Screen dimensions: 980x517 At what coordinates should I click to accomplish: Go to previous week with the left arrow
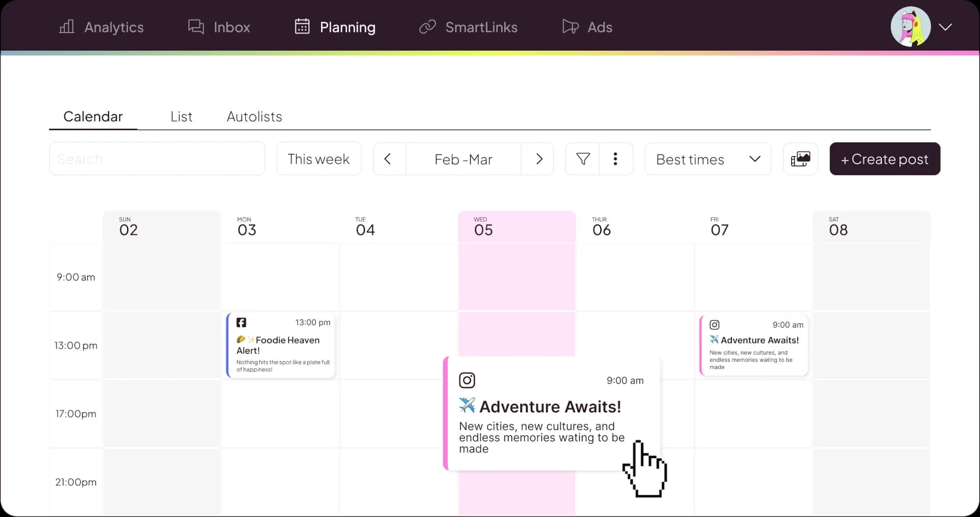click(388, 159)
